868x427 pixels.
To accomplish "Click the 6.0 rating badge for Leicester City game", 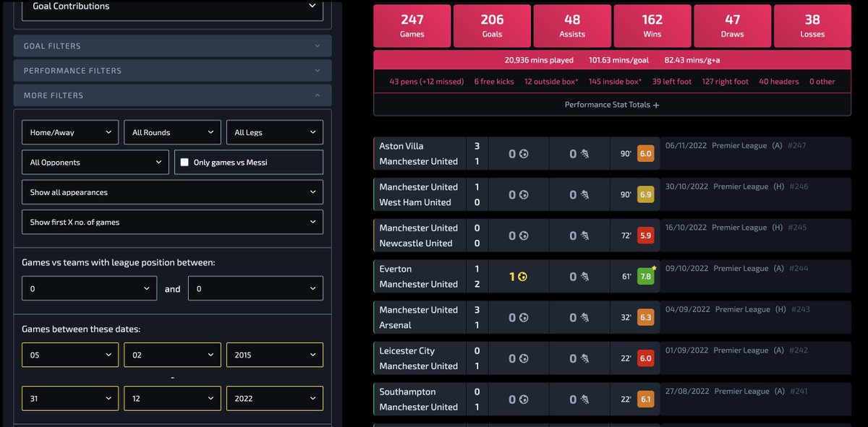I will coord(645,358).
